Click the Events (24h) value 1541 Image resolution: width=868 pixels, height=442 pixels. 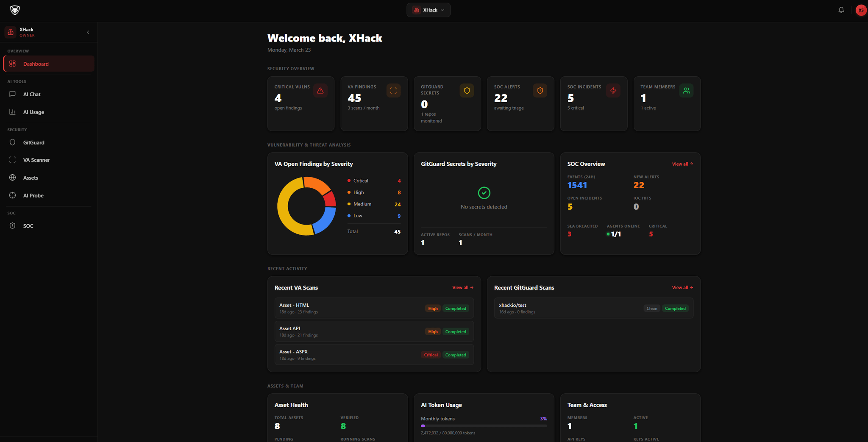pyautogui.click(x=577, y=185)
